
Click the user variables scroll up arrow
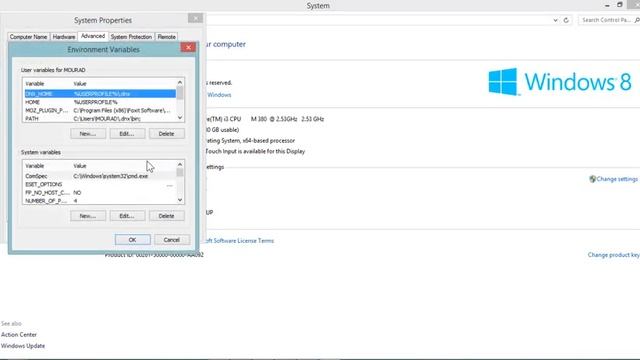pos(180,82)
